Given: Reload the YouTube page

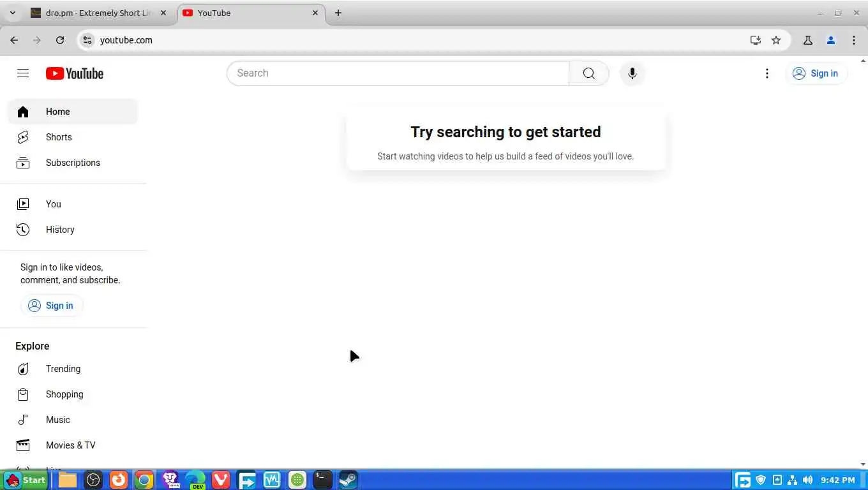Looking at the screenshot, I should click(x=60, y=40).
